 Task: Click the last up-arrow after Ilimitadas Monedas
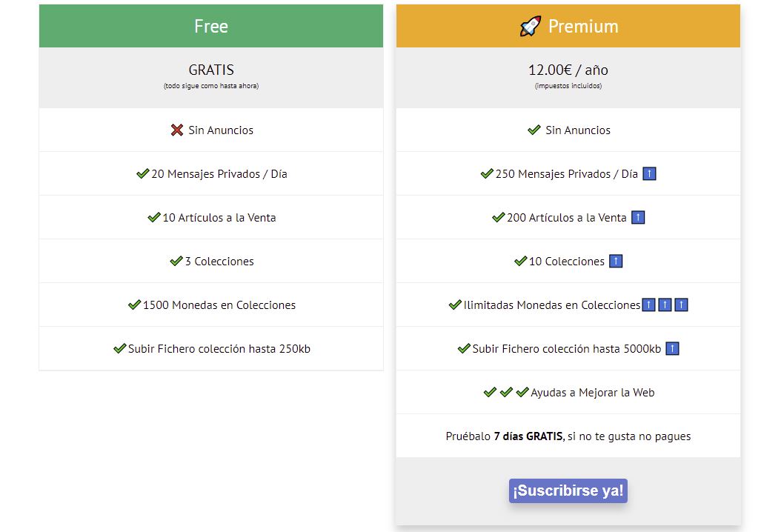(682, 305)
